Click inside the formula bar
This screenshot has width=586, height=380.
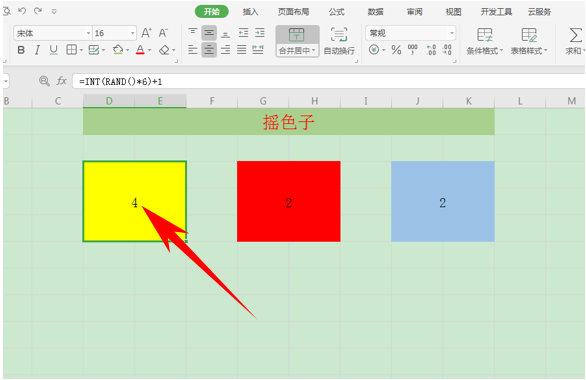(x=329, y=81)
